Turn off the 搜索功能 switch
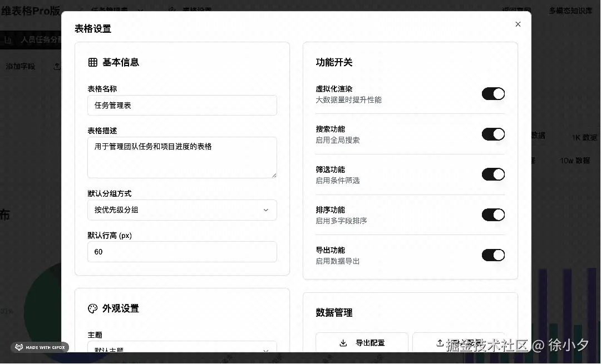The height and width of the screenshot is (364, 601). [493, 134]
